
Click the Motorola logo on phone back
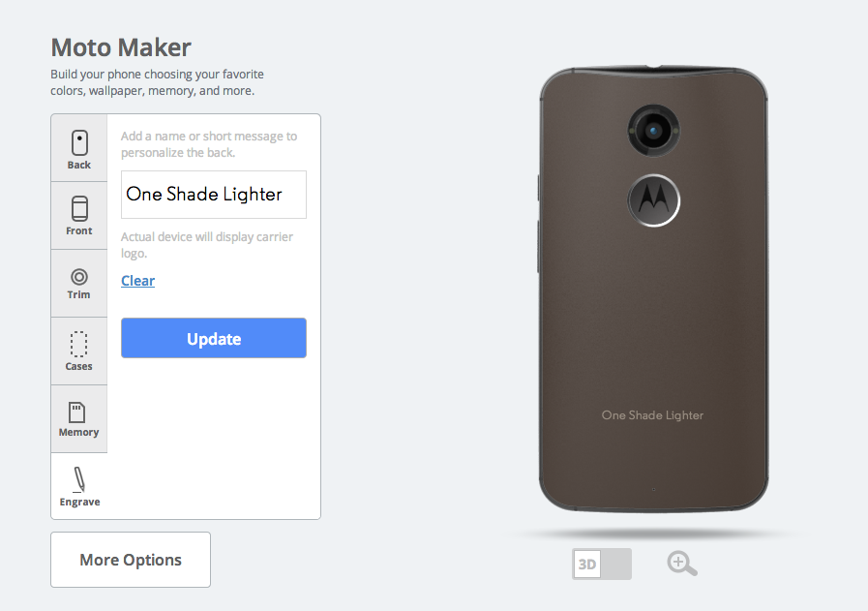click(654, 200)
